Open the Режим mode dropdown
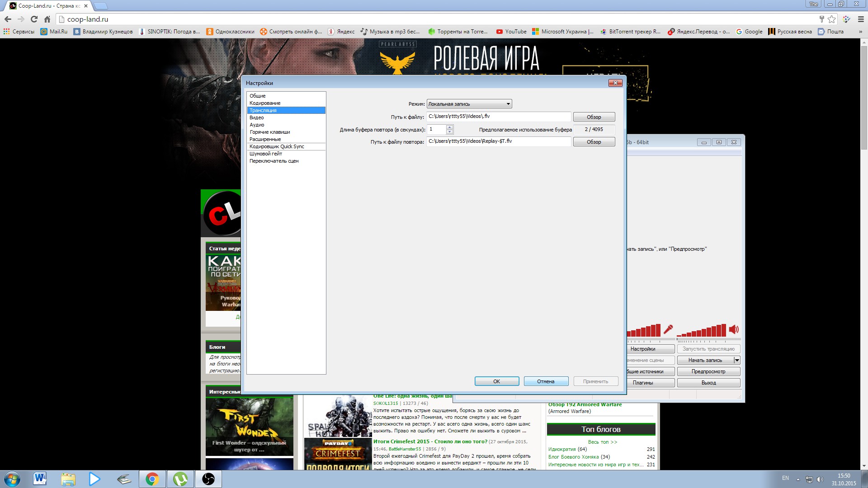 pyautogui.click(x=469, y=104)
